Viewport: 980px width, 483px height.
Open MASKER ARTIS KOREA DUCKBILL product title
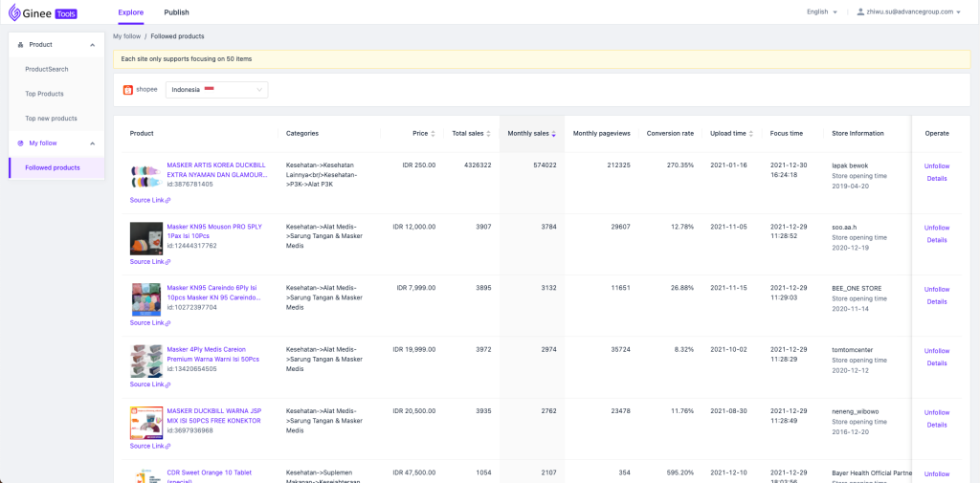point(217,170)
